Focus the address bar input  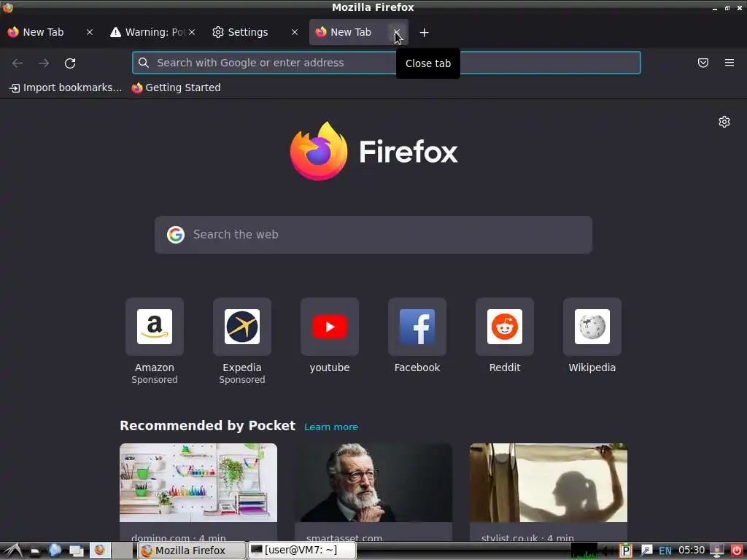point(387,63)
